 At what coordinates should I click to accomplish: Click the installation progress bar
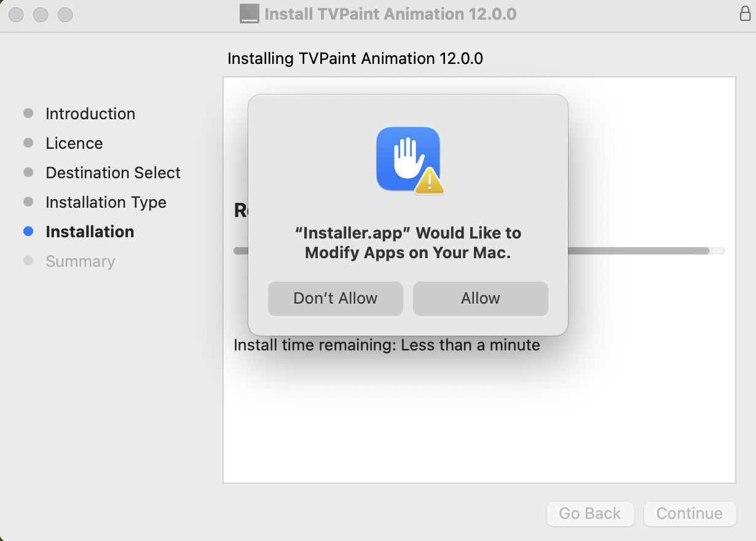[645, 251]
